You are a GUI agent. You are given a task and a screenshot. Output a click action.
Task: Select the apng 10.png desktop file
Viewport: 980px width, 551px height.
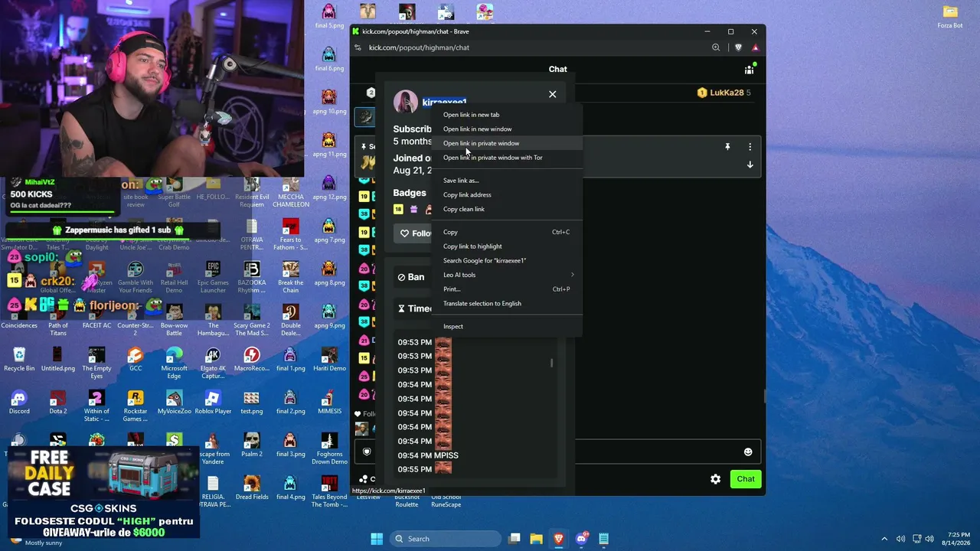pyautogui.click(x=329, y=102)
